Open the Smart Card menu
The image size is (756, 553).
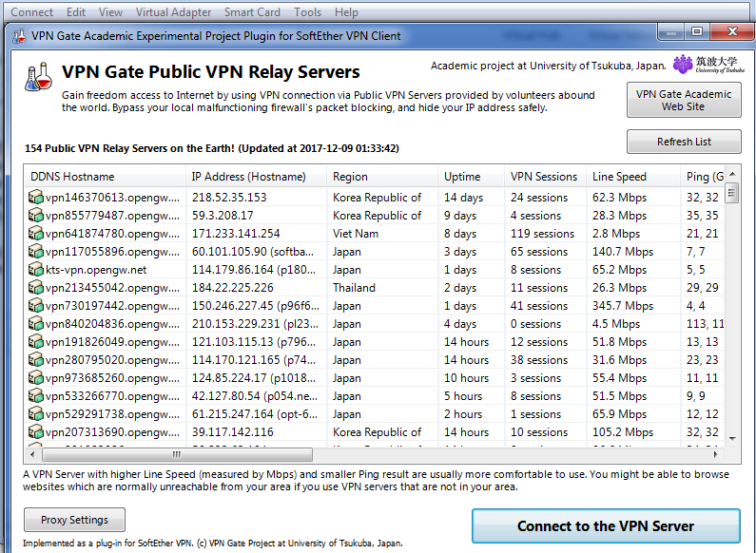click(x=252, y=12)
